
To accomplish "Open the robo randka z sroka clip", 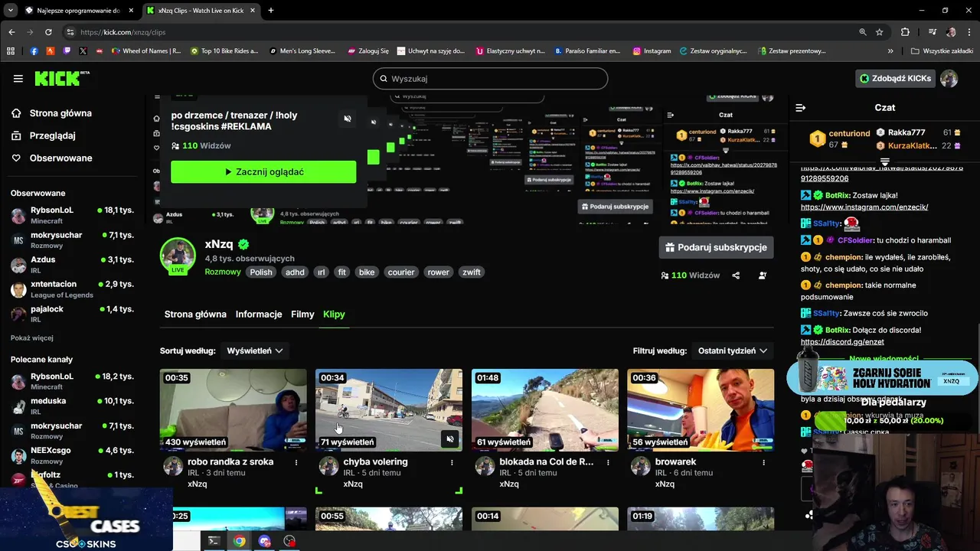I will [233, 409].
